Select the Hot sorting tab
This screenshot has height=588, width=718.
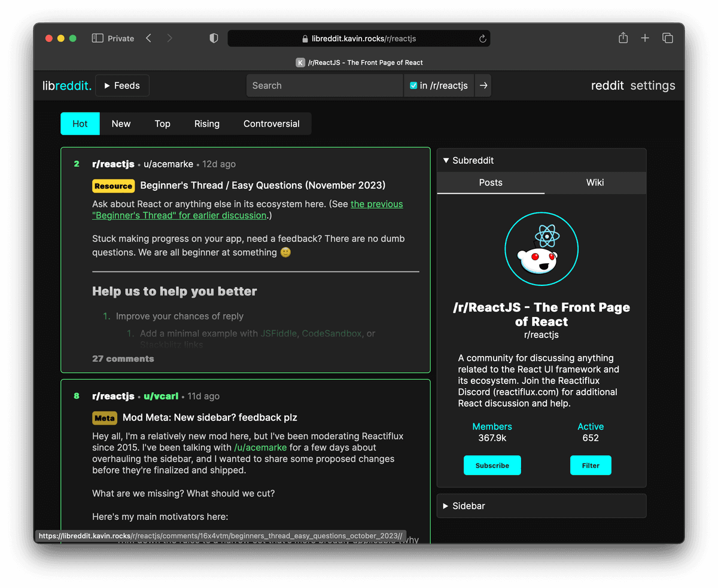point(80,124)
